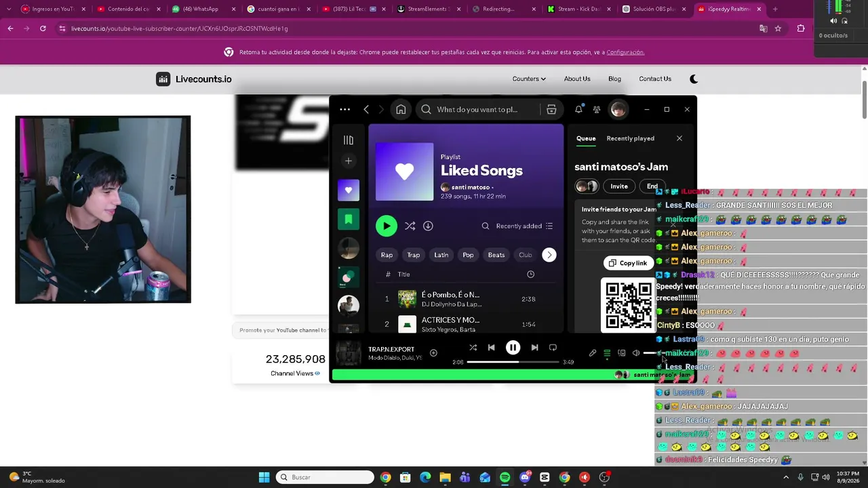
Task: Play Liked Songs with green button
Action: 387,226
